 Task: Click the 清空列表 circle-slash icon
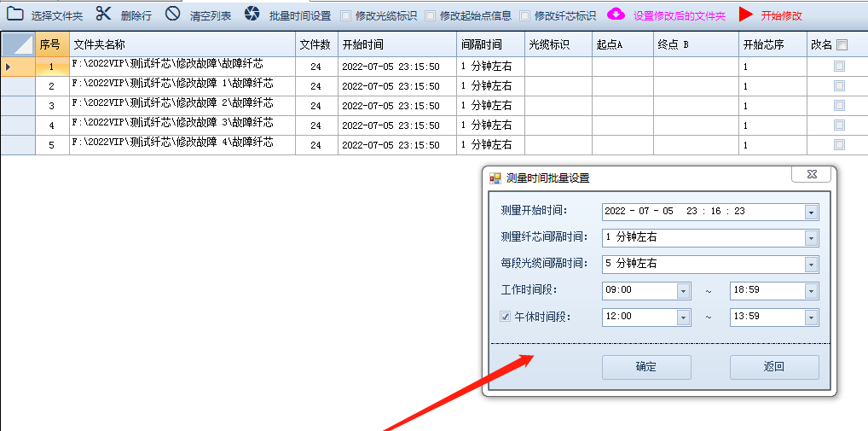click(172, 14)
